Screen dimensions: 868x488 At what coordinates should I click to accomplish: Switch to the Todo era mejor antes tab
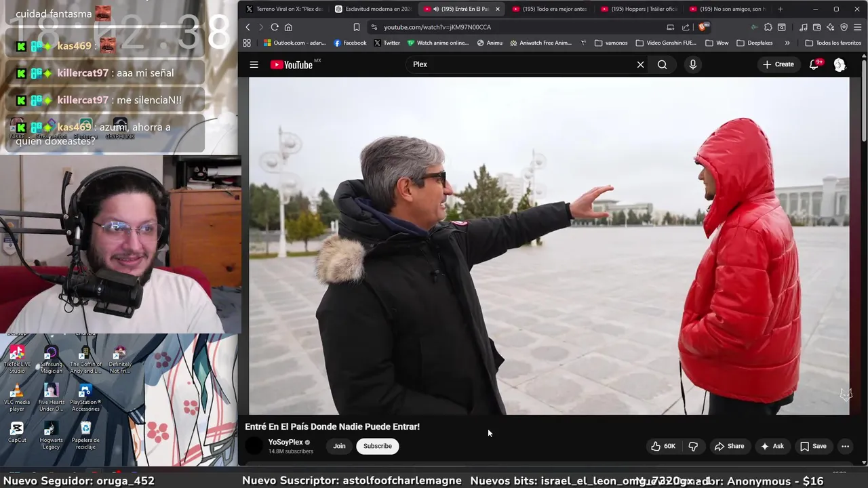[x=549, y=9]
